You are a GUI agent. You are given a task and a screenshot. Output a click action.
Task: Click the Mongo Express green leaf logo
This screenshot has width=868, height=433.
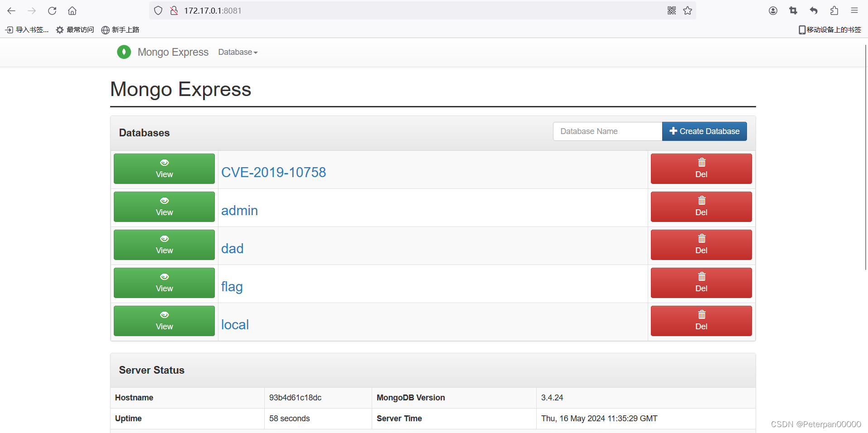124,52
